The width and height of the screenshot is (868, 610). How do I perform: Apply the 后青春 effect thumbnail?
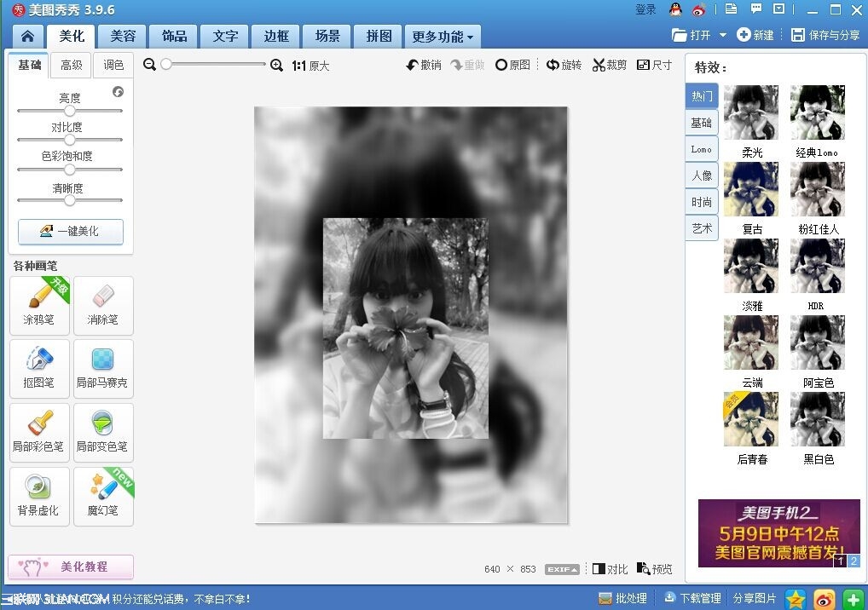[x=751, y=419]
